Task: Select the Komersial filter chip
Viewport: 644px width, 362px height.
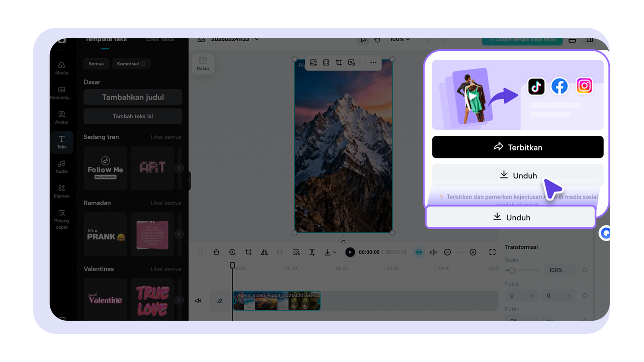Action: pos(131,64)
